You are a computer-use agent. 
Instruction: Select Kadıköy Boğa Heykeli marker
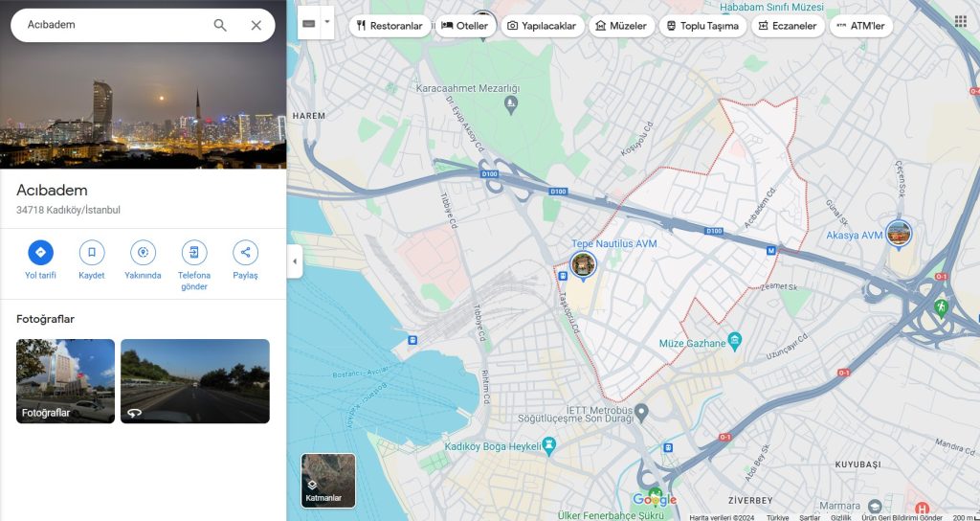(x=549, y=445)
